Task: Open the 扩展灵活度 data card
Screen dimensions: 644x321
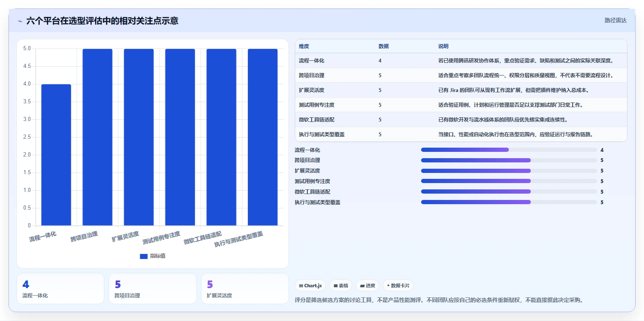Action: [x=245, y=289]
